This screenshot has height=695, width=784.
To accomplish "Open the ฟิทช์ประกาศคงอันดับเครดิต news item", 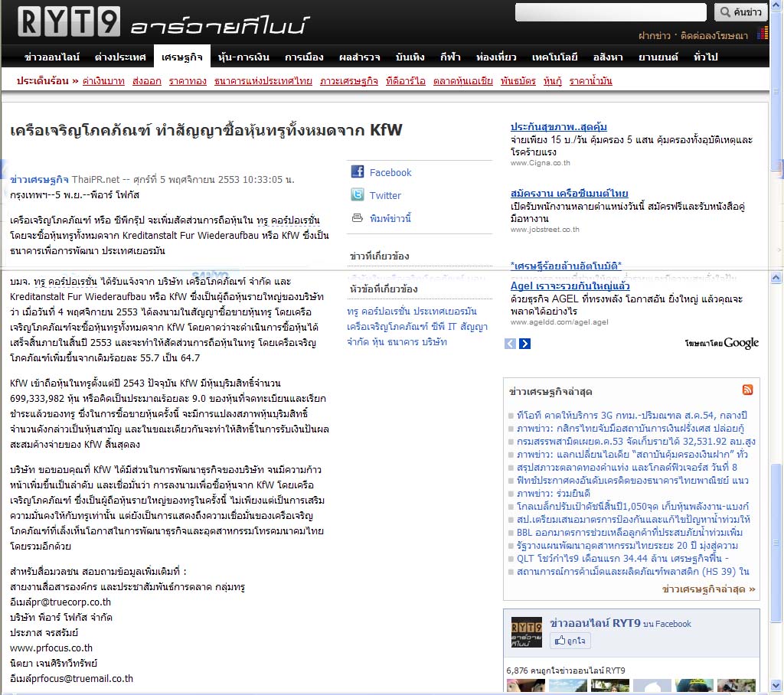I will point(632,480).
